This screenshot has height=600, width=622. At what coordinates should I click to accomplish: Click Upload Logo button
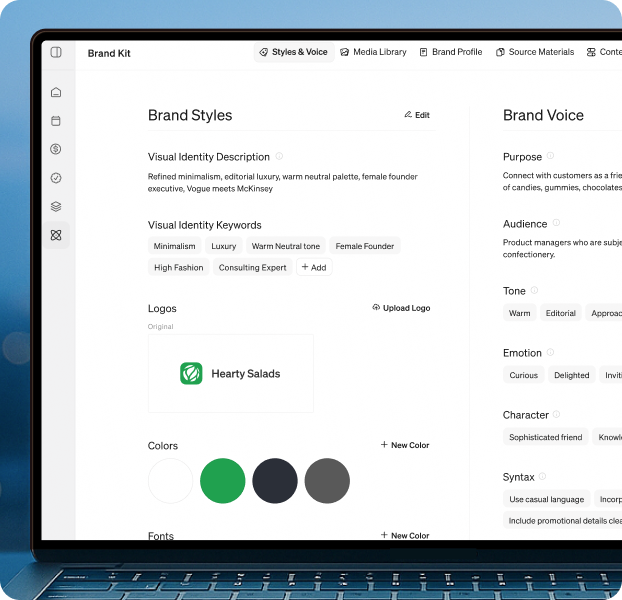pyautogui.click(x=401, y=308)
